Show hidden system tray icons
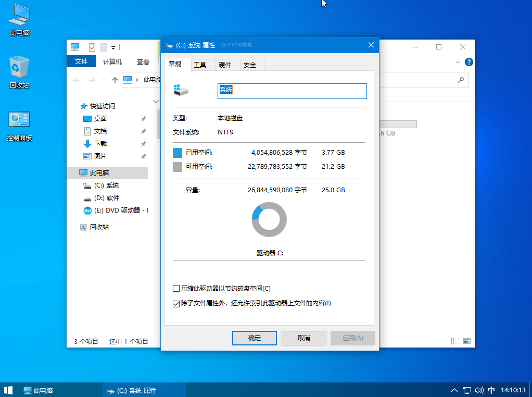Screen dimensions: 532x397 454,390
